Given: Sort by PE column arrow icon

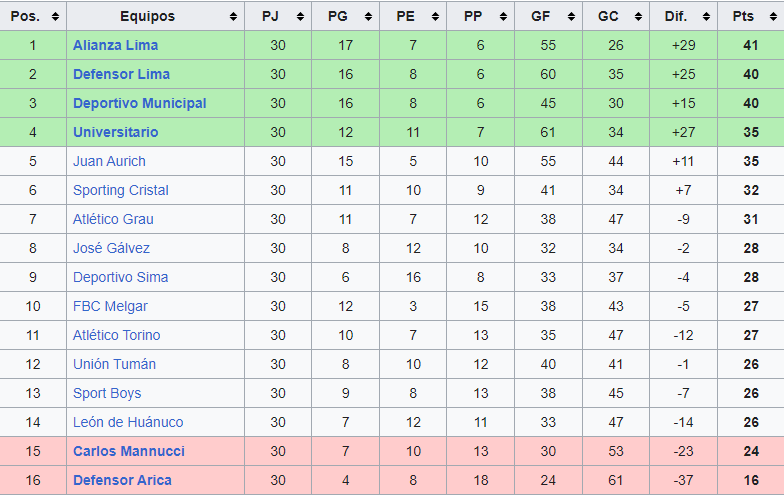Looking at the screenshot, I should point(435,16).
